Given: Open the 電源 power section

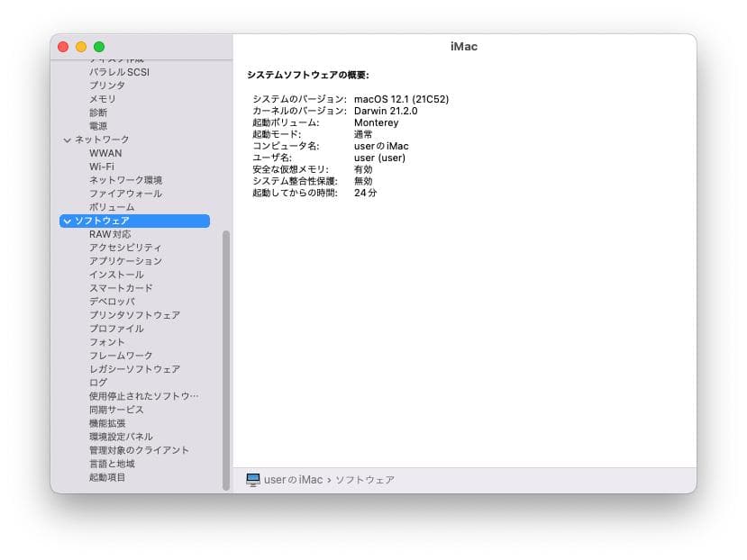Looking at the screenshot, I should pos(97,126).
